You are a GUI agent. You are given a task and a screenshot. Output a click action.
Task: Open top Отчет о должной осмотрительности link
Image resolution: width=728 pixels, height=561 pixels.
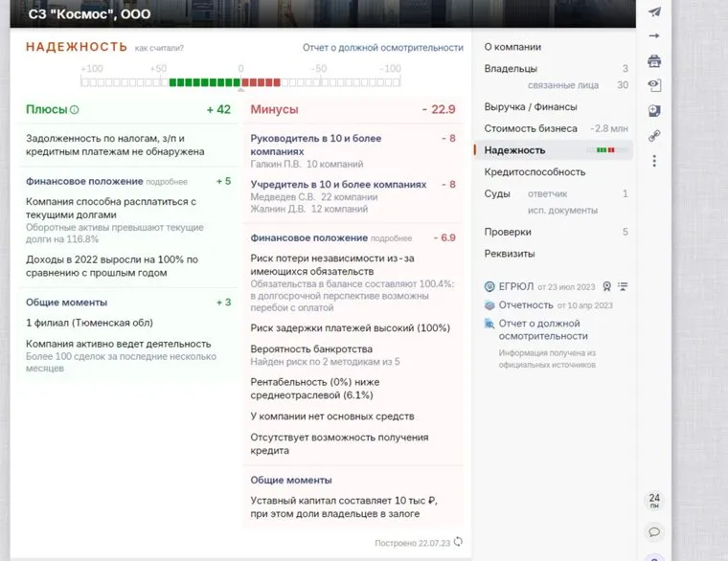click(x=382, y=47)
